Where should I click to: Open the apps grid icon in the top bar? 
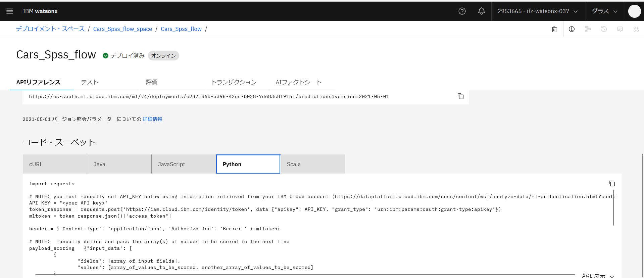pos(636,29)
